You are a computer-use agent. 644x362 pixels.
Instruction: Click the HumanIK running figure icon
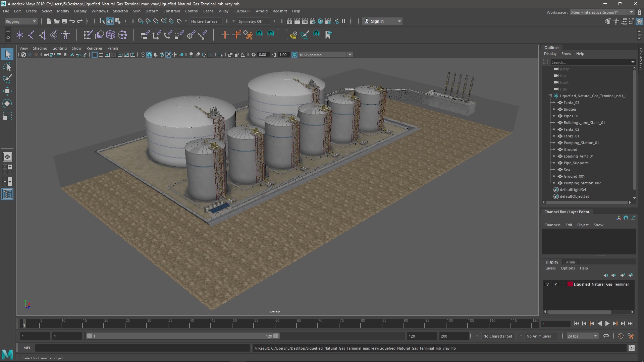pyautogui.click(x=248, y=35)
